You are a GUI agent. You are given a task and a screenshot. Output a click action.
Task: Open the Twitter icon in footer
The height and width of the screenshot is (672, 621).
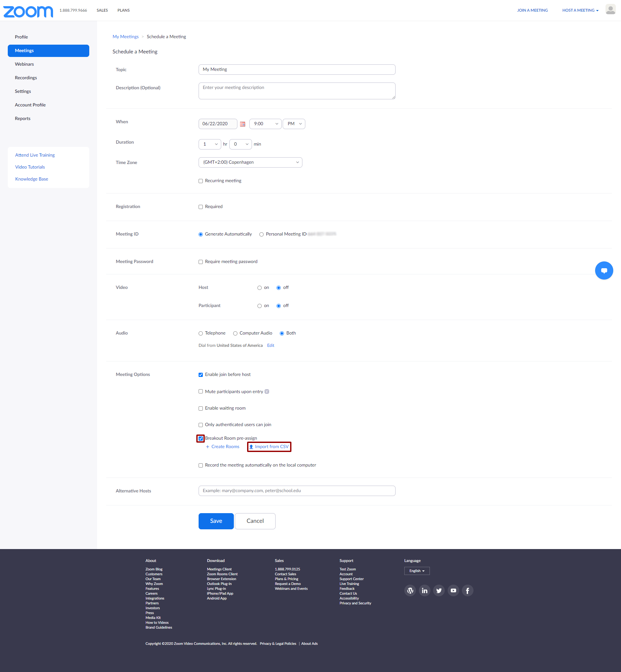pos(439,590)
